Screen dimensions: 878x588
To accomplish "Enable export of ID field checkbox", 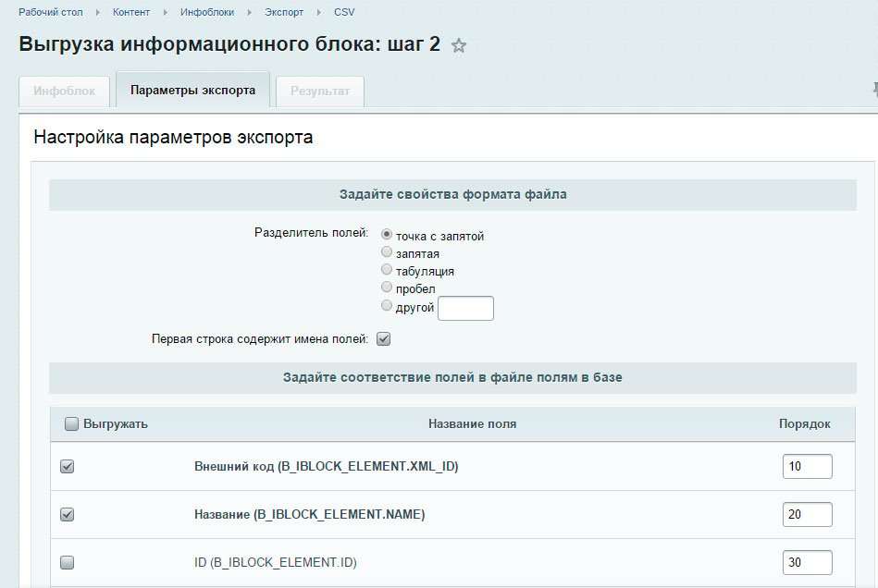I will pyautogui.click(x=67, y=562).
